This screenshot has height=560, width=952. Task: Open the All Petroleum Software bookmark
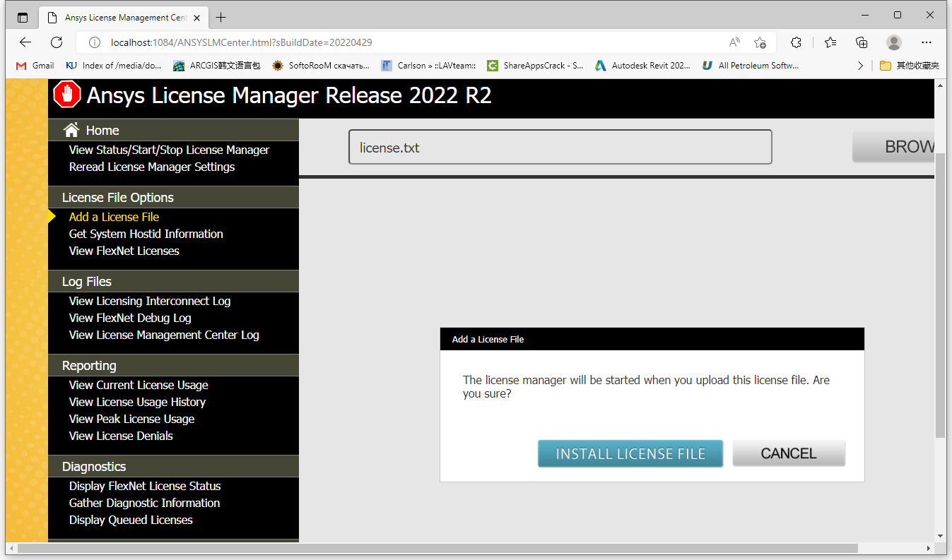click(x=750, y=66)
